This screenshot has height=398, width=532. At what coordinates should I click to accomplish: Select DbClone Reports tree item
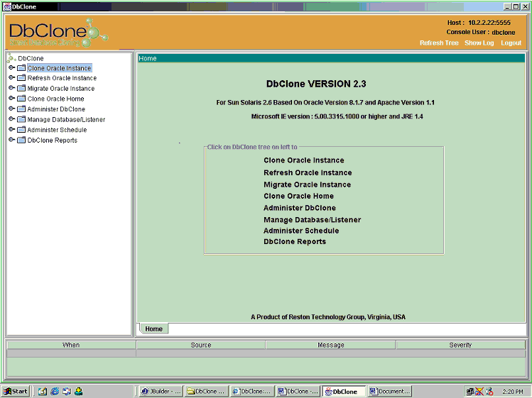pos(53,140)
